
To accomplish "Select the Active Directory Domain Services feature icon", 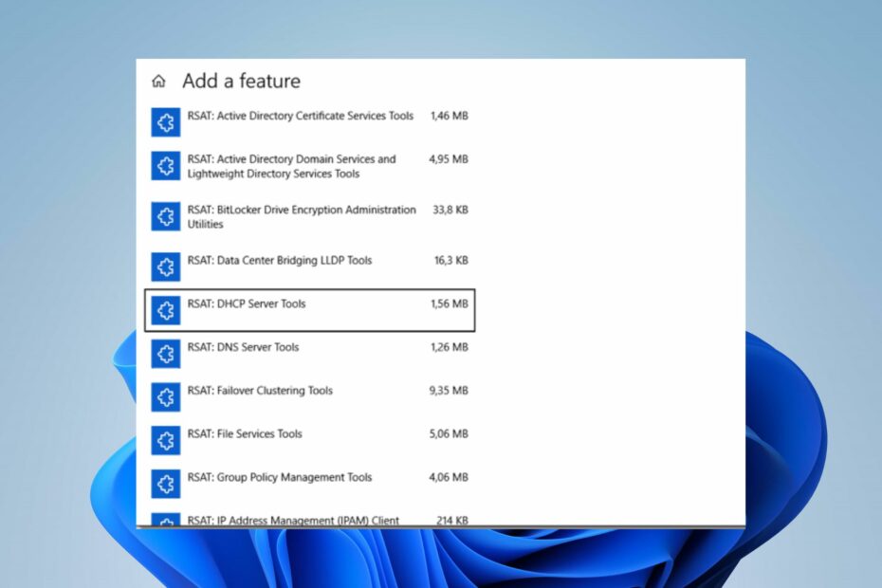I will click(165, 166).
